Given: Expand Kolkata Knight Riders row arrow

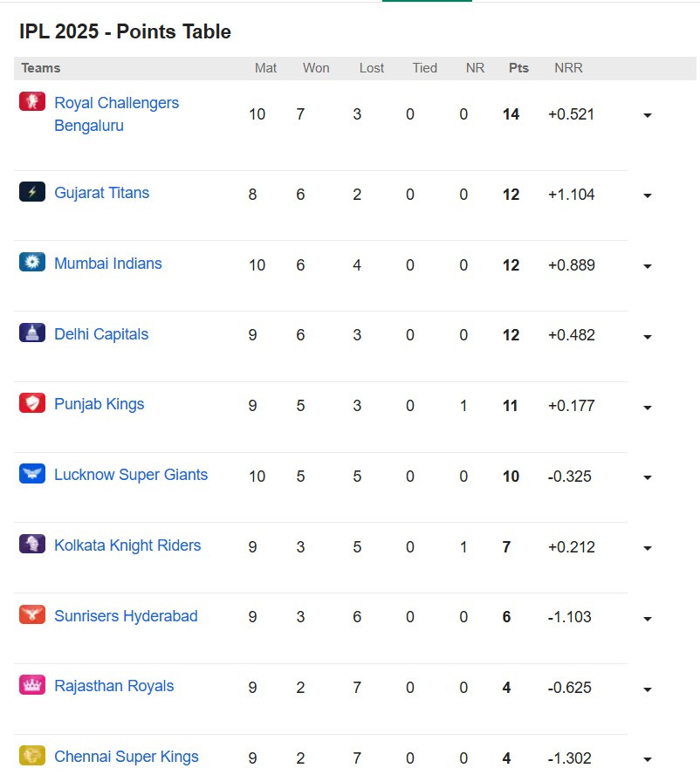Looking at the screenshot, I should point(648,548).
